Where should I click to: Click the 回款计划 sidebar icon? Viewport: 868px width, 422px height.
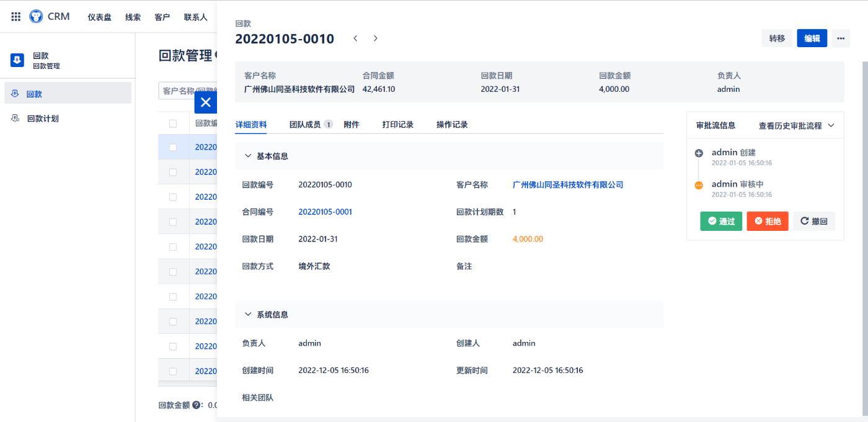[x=15, y=118]
